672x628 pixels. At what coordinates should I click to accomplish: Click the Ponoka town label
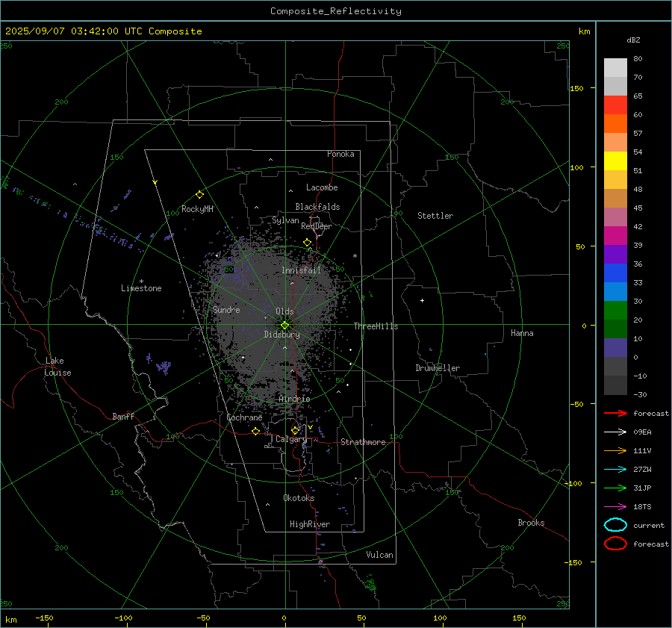pos(340,154)
